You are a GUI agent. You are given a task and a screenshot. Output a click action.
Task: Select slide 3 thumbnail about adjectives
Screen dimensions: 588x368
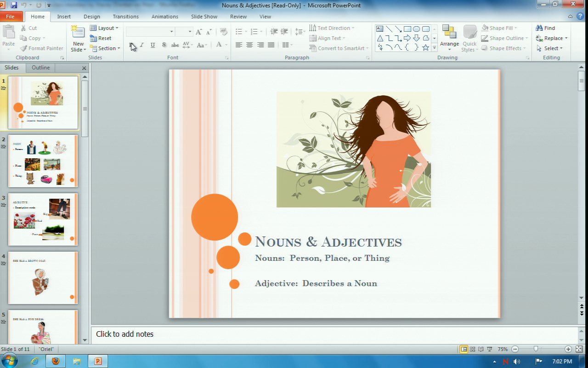43,219
